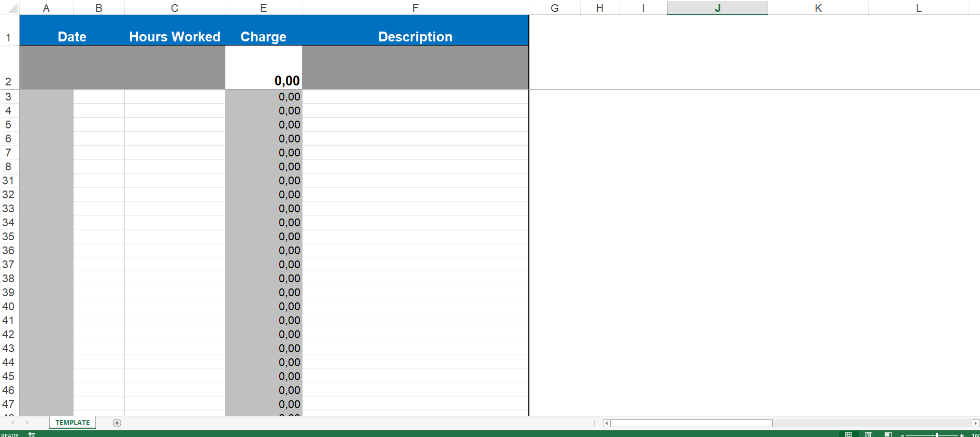Click Description cell in row 6
This screenshot has height=437, width=980.
[x=415, y=138]
